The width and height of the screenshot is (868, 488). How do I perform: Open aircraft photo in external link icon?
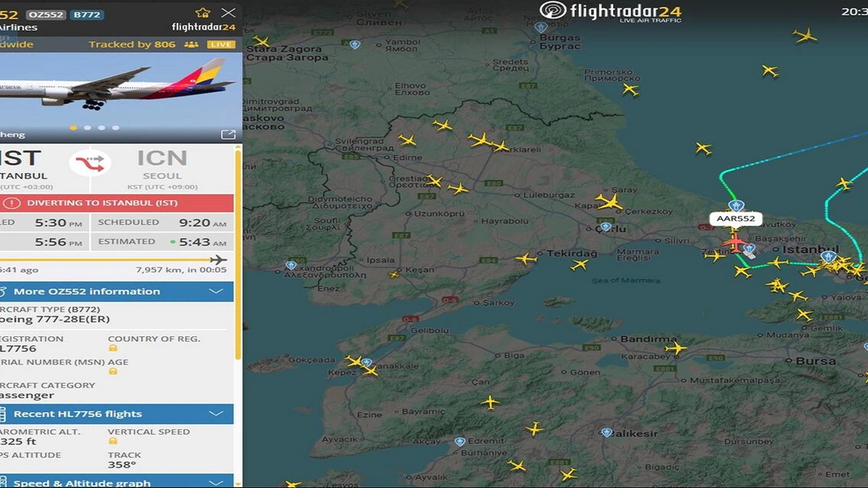click(229, 134)
